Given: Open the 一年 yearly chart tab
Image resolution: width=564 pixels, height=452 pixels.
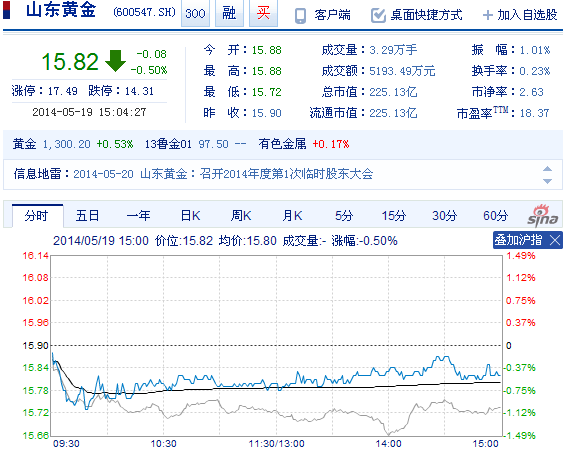Looking at the screenshot, I should 138,216.
